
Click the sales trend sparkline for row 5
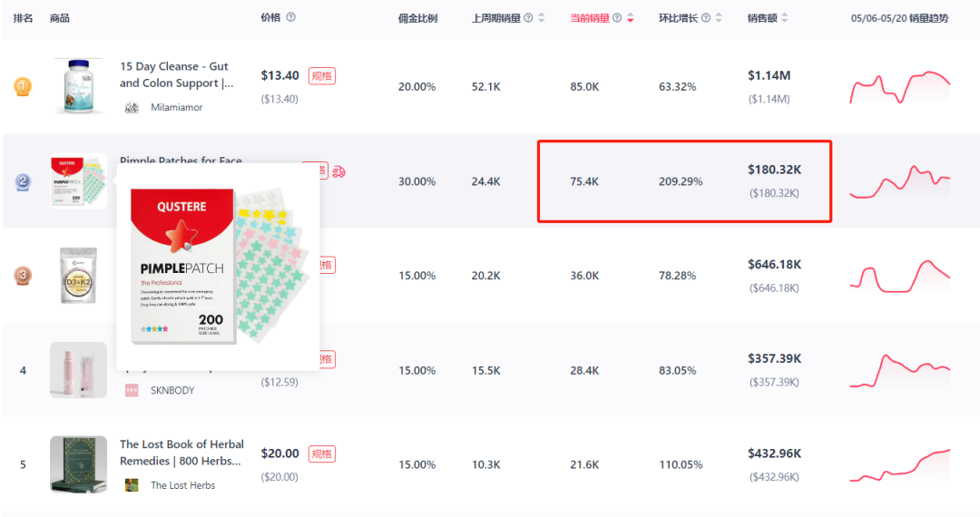[x=899, y=464]
